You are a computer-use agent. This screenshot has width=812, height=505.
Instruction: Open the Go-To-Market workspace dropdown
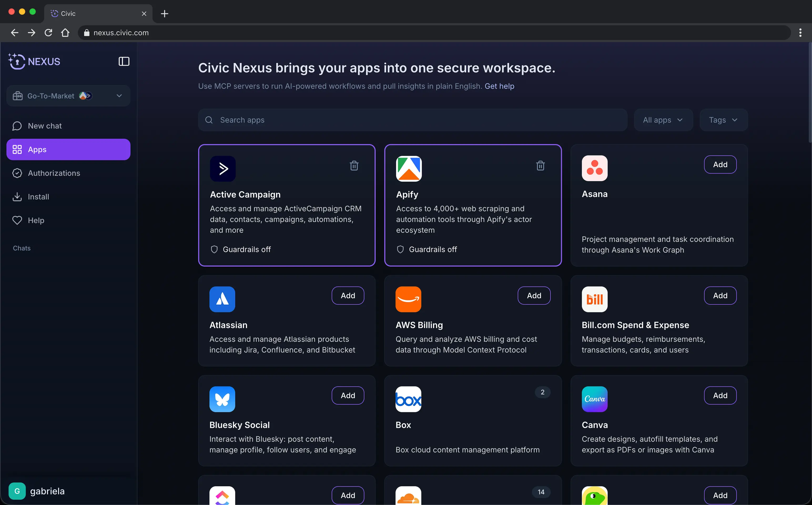[x=68, y=96]
